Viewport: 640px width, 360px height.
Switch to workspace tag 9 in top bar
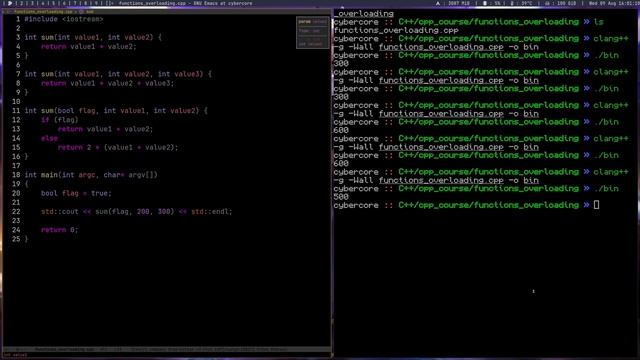pos(96,3)
